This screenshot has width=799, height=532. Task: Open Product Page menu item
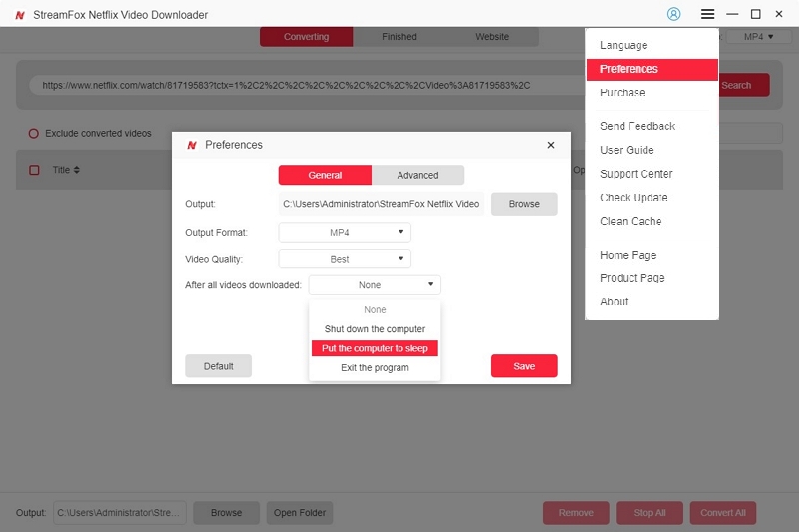coord(652,278)
